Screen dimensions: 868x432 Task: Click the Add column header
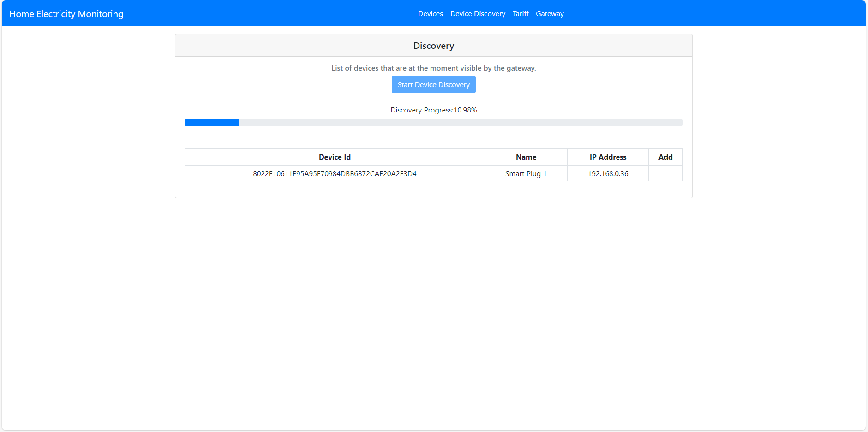pos(665,157)
